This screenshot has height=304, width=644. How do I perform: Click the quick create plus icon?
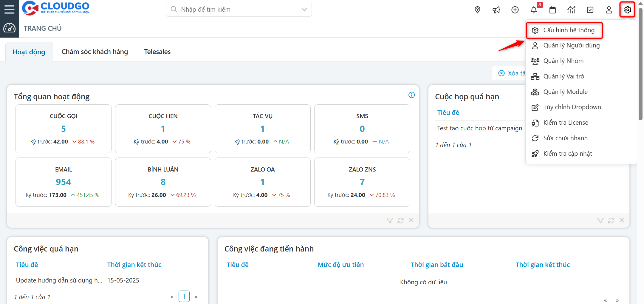pyautogui.click(x=515, y=10)
